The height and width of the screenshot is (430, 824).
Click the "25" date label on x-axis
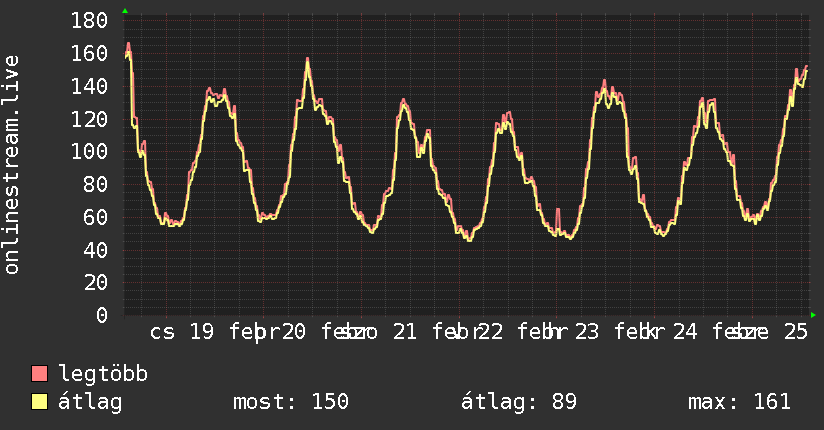click(795, 333)
